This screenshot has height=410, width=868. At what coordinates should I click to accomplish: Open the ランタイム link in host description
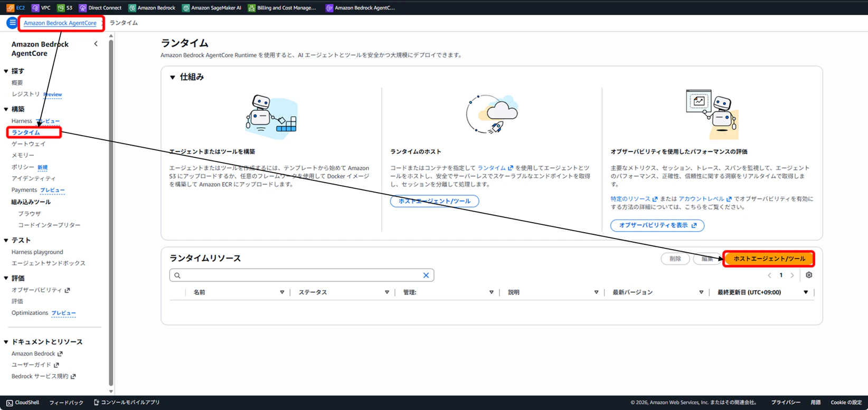pyautogui.click(x=495, y=168)
